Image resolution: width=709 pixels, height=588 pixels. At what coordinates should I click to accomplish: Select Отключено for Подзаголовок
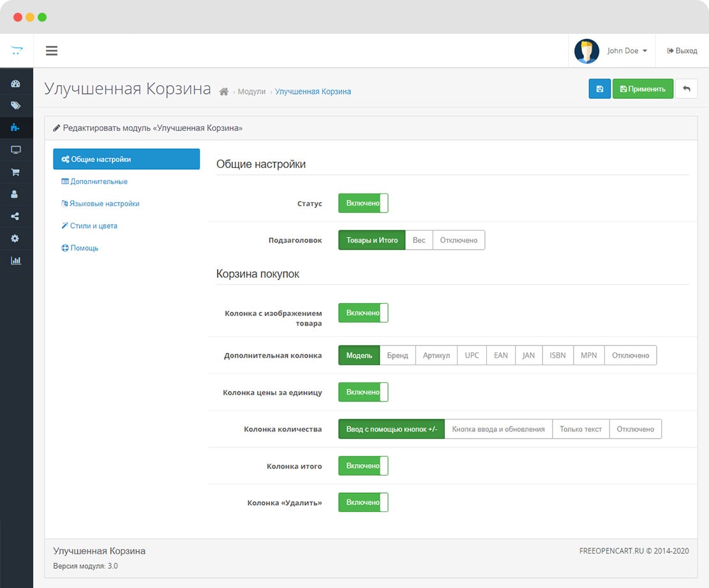point(459,240)
